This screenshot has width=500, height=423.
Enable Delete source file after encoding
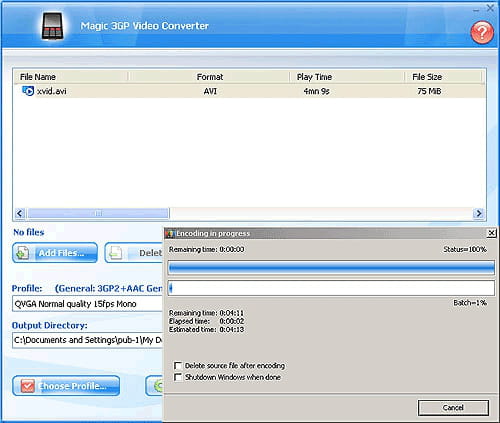coord(178,366)
